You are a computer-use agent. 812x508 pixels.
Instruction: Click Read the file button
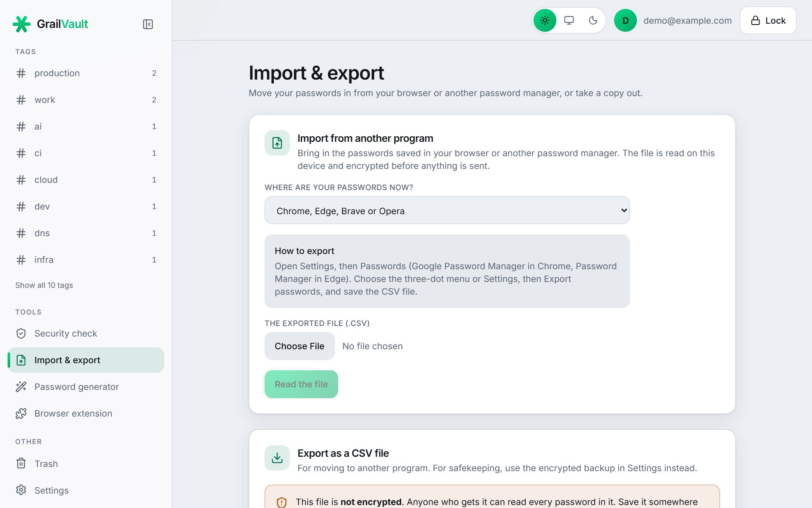click(x=301, y=384)
